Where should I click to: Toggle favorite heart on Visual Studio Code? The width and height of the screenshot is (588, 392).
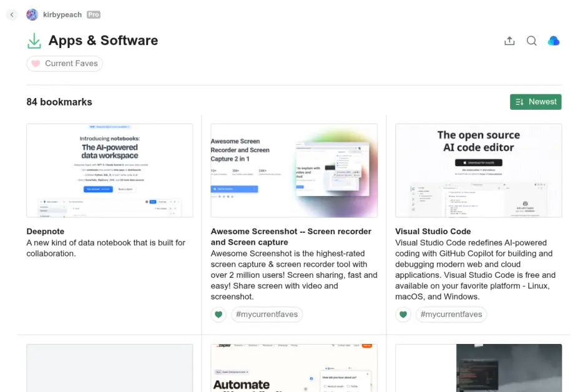click(x=403, y=315)
